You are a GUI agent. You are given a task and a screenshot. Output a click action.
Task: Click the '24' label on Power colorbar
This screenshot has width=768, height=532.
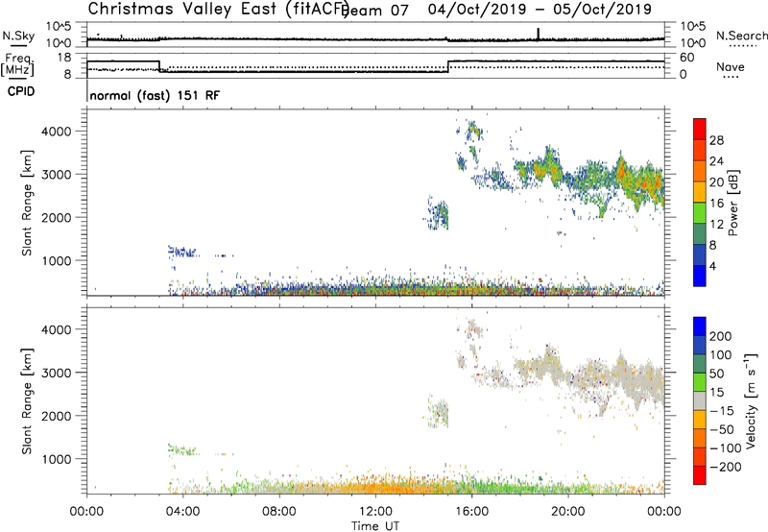coord(716,161)
